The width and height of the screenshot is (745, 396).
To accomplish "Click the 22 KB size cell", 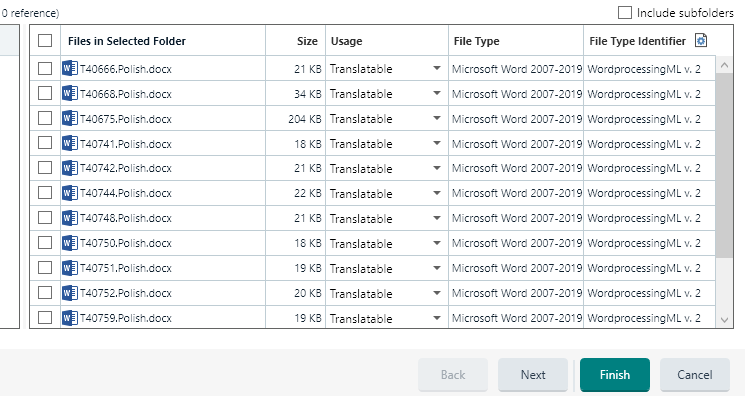I will 296,193.
